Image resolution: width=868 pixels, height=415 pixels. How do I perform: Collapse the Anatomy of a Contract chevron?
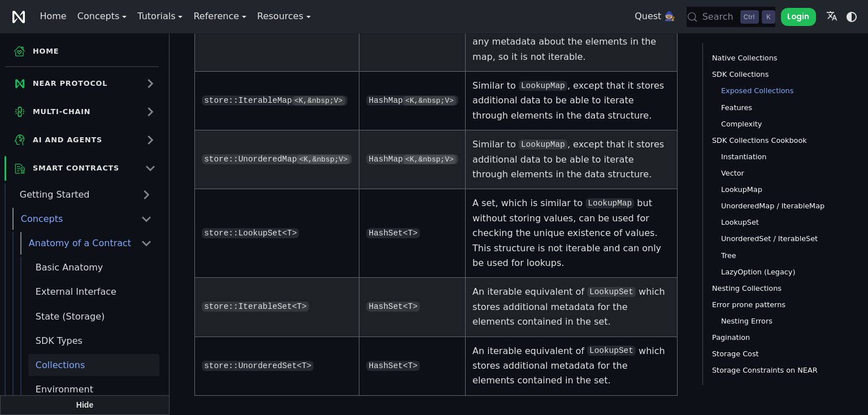pos(146,243)
